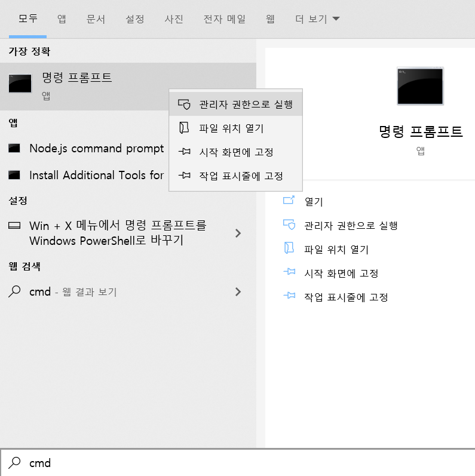The width and height of the screenshot is (475, 476).
Task: Switch to the 전자 메일 filter tab
Action: click(x=224, y=19)
